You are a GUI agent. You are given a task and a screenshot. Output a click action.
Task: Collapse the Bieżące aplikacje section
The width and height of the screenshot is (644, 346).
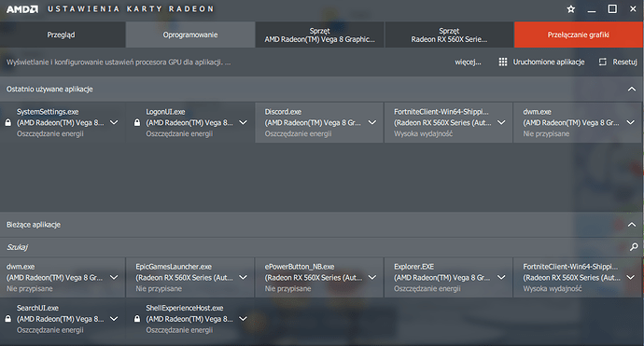[632, 225]
